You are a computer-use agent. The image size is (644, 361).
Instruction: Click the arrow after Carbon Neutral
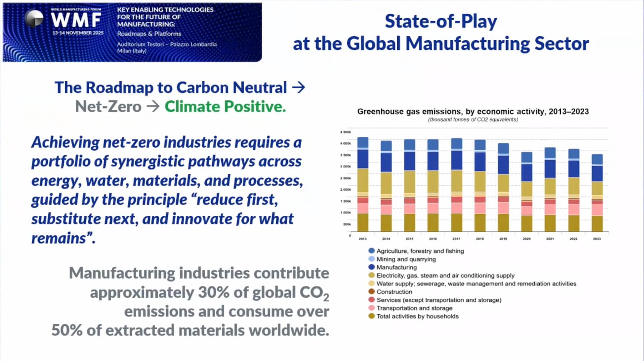[x=298, y=87]
